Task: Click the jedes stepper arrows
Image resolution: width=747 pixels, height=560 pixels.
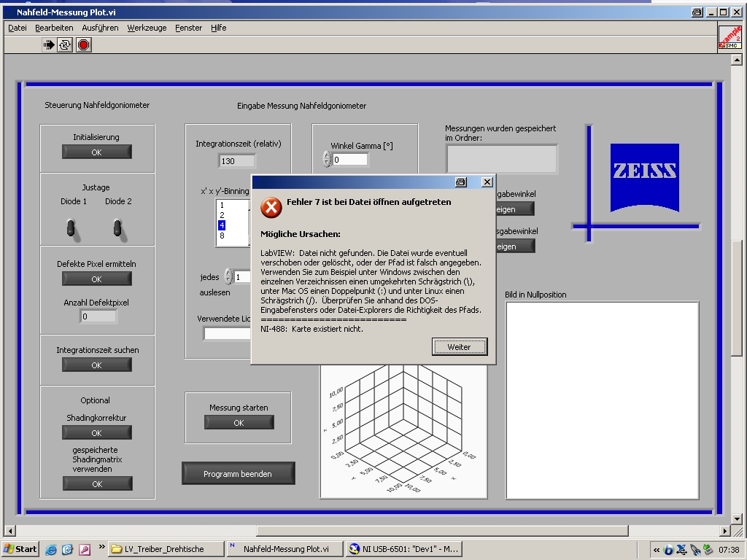Action: 228,276
